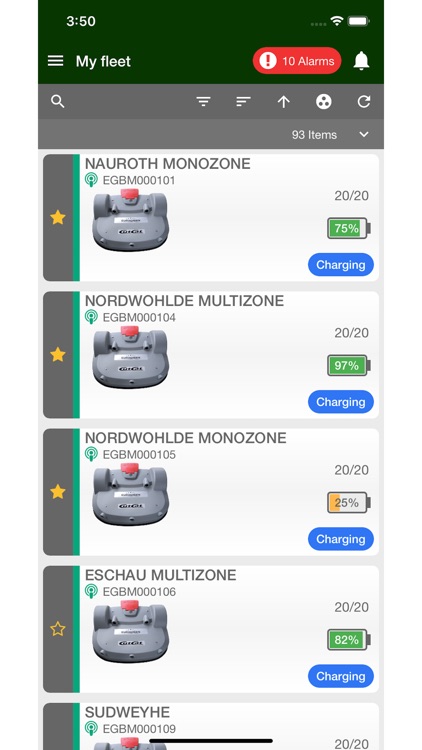Open the sort options icon
This screenshot has height=750, width=422.
244,101
